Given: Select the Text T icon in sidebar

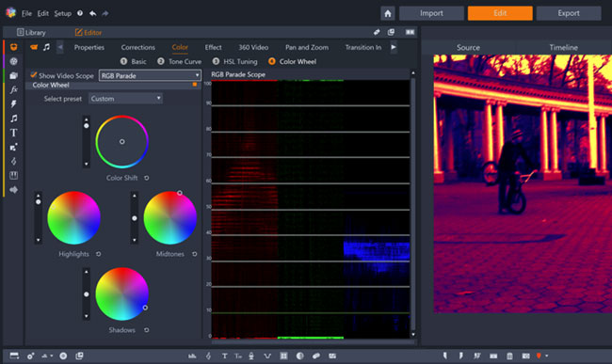Looking at the screenshot, I should (x=14, y=133).
